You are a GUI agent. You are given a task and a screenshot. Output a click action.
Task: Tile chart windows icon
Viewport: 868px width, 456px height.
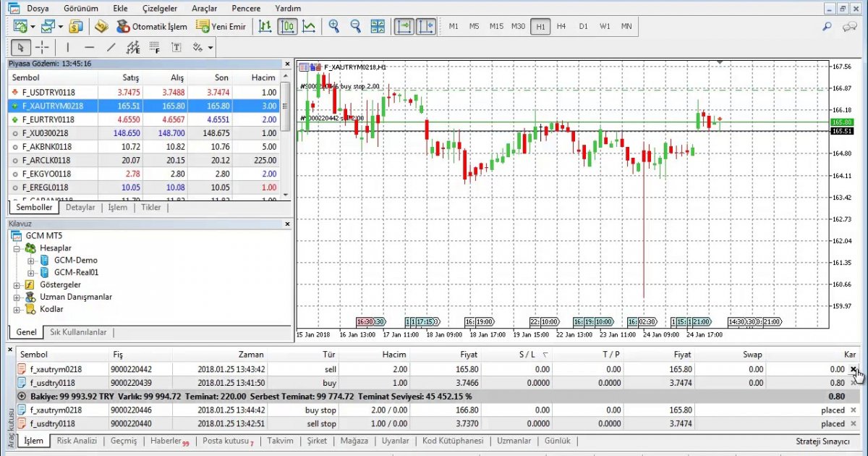pyautogui.click(x=378, y=27)
